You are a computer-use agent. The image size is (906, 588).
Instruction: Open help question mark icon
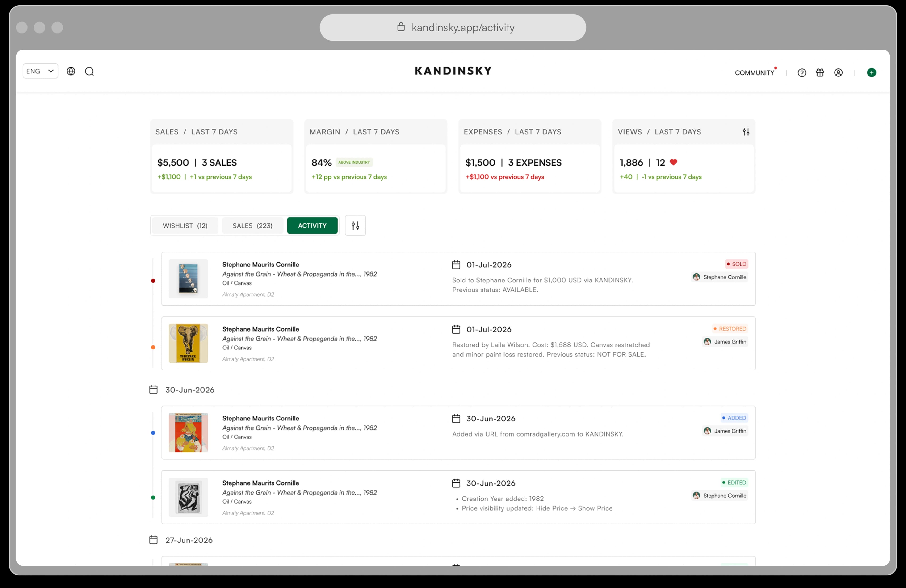(802, 73)
